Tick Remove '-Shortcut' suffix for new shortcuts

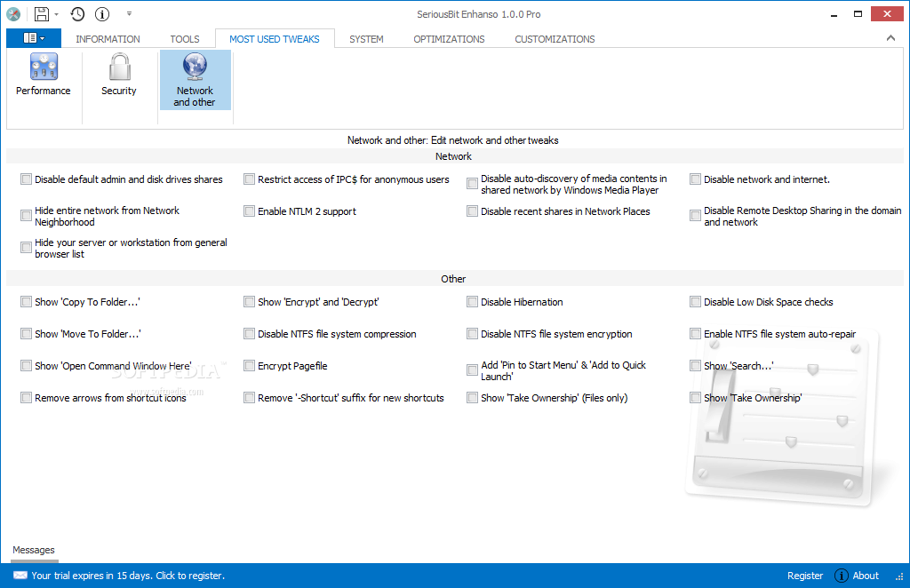click(249, 397)
